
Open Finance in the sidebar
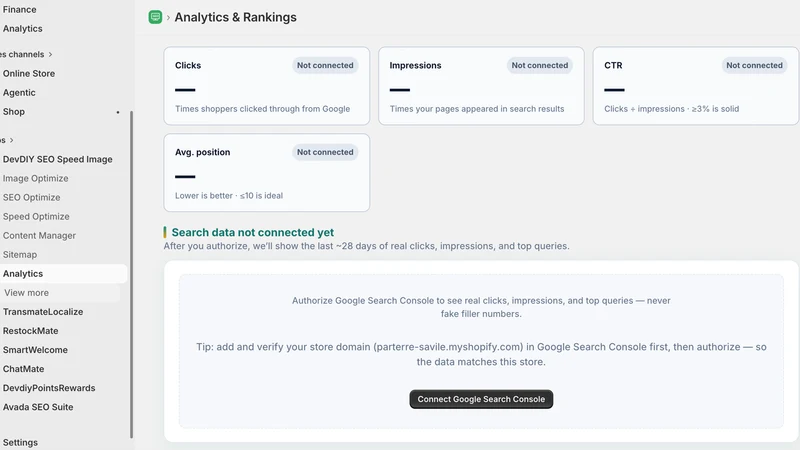(19, 9)
